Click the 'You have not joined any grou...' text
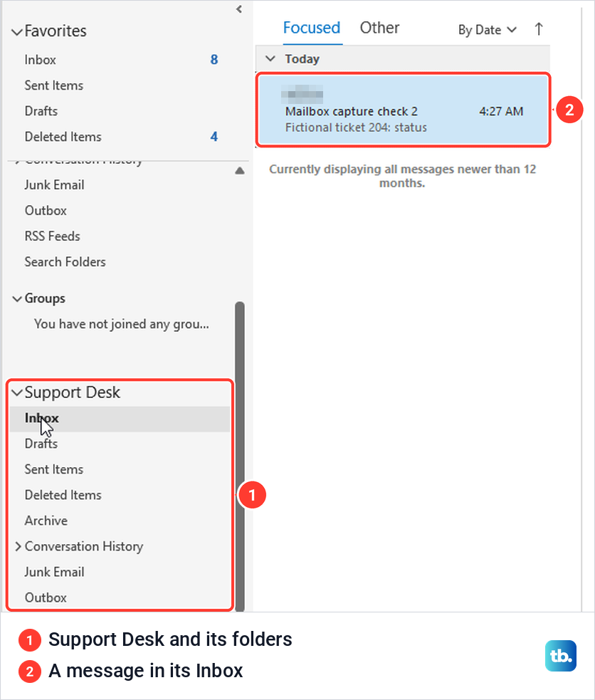The height and width of the screenshot is (700, 595). pyautogui.click(x=121, y=324)
